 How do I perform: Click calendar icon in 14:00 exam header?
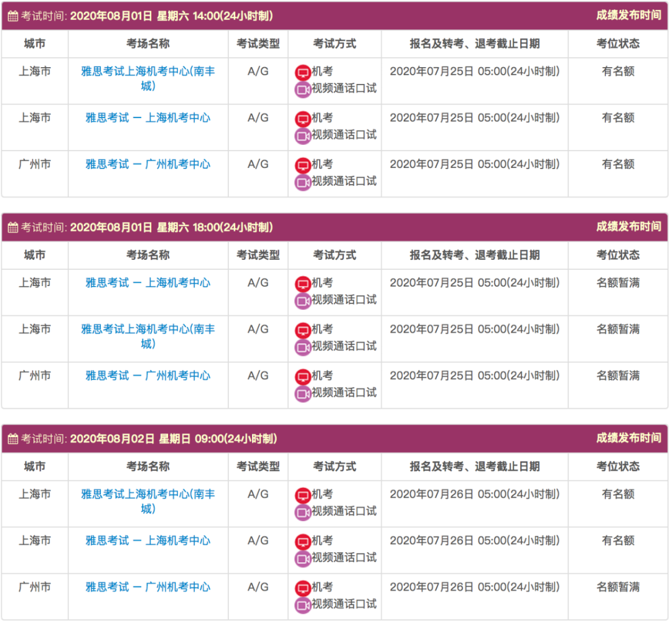tap(13, 16)
